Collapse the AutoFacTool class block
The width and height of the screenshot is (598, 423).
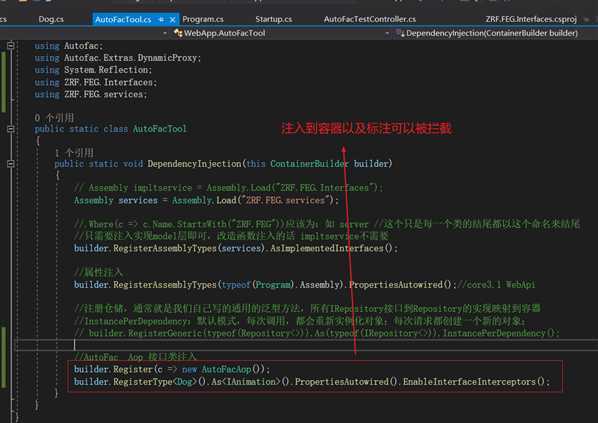(x=11, y=129)
